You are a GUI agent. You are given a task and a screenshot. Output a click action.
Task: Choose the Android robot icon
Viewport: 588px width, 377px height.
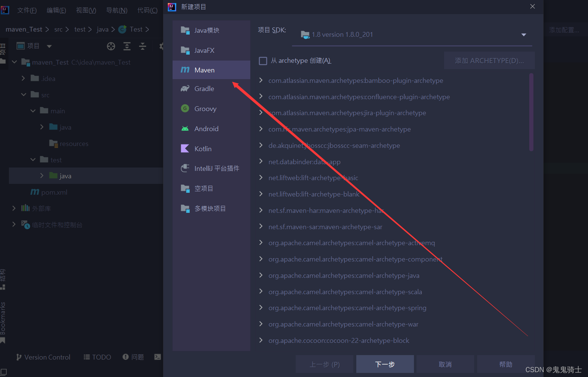click(185, 129)
